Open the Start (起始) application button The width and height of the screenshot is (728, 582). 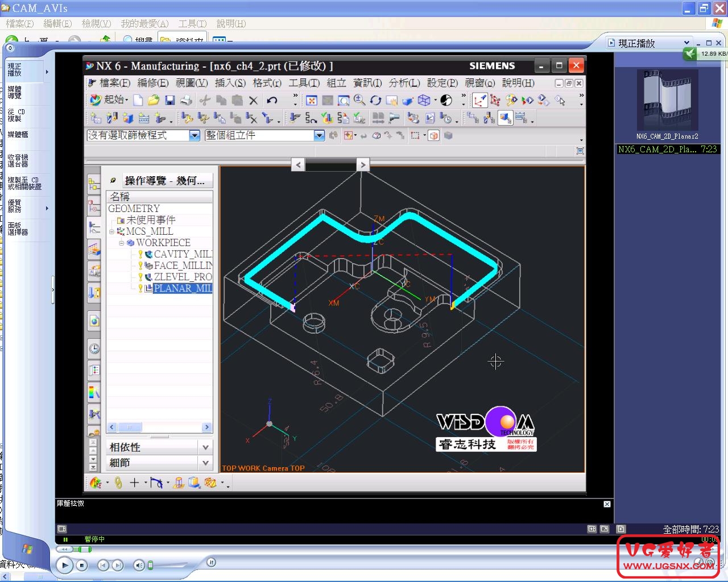click(x=108, y=99)
